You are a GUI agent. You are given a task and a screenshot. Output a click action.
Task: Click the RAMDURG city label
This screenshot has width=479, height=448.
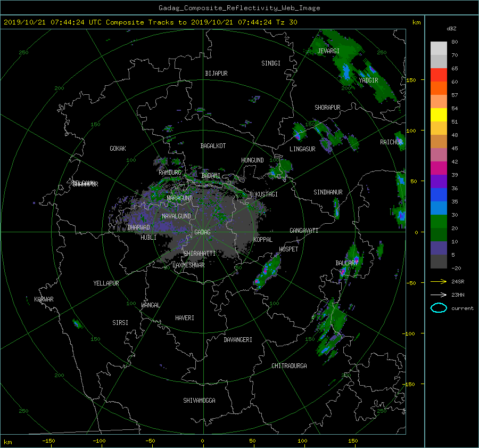(170, 173)
